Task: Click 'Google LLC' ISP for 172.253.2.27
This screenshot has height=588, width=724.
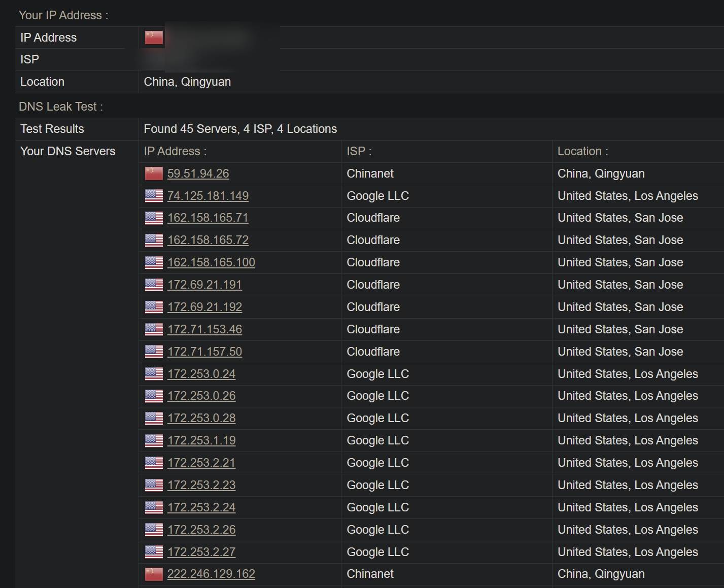Action: [377, 552]
